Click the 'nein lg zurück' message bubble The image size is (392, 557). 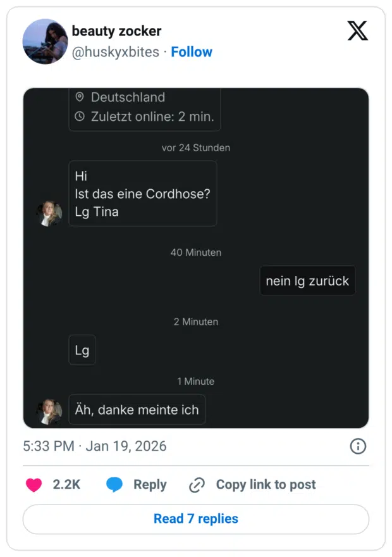click(x=307, y=281)
